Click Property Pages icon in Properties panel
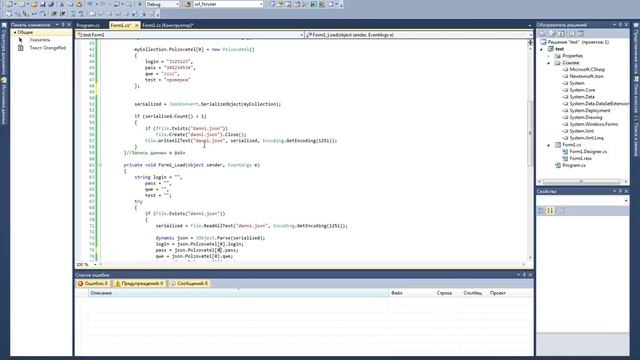 click(561, 211)
